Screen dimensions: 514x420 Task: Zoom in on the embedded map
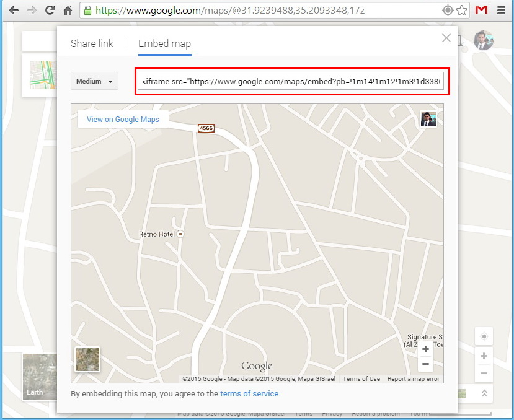[x=425, y=349]
